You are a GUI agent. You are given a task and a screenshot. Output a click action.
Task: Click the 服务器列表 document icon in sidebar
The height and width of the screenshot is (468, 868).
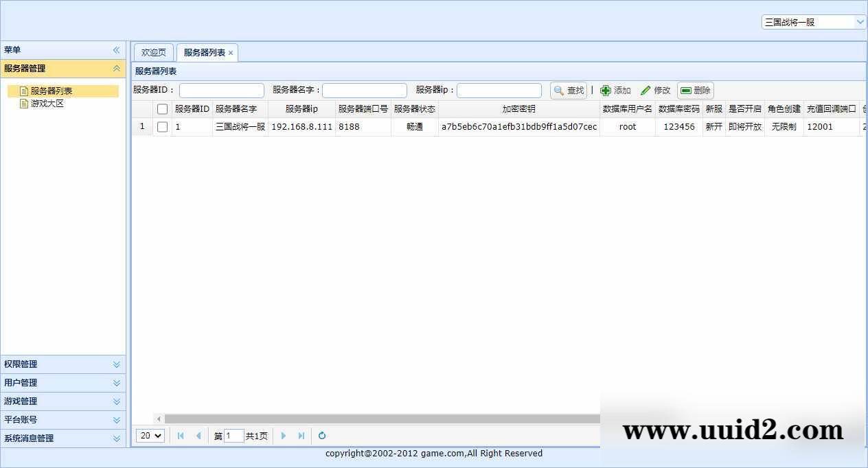pos(23,90)
